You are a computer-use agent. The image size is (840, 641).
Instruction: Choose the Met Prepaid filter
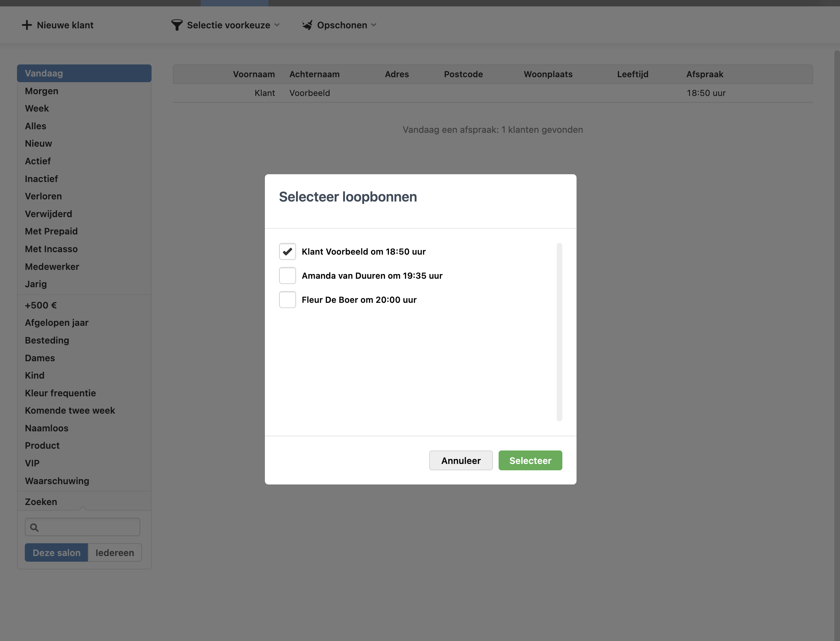[51, 231]
